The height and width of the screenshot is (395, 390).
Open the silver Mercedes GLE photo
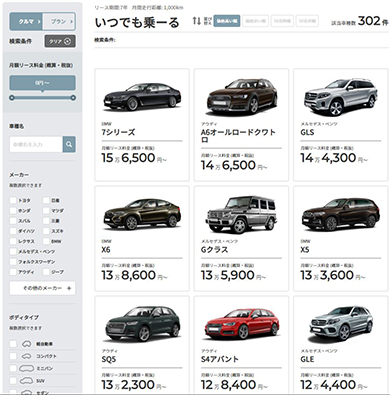pos(341,323)
